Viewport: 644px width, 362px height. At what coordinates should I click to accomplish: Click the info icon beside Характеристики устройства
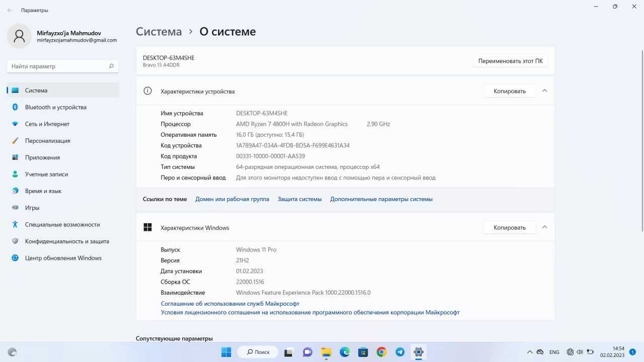[x=147, y=91]
